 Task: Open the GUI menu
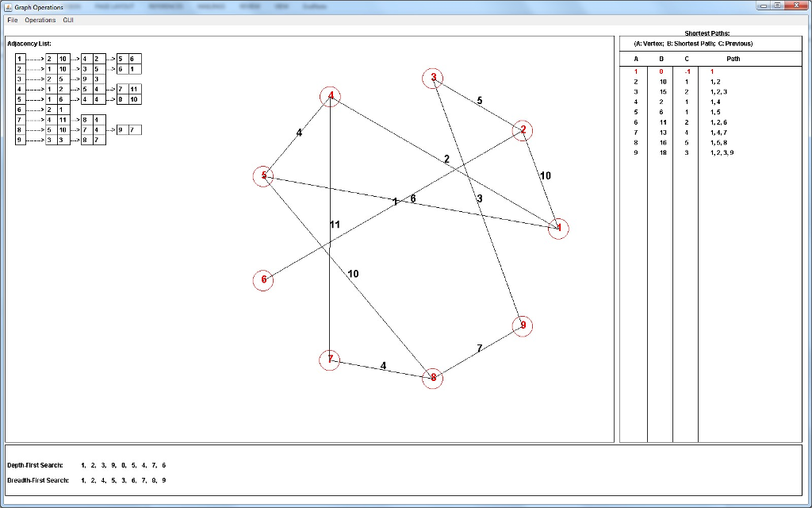click(68, 20)
